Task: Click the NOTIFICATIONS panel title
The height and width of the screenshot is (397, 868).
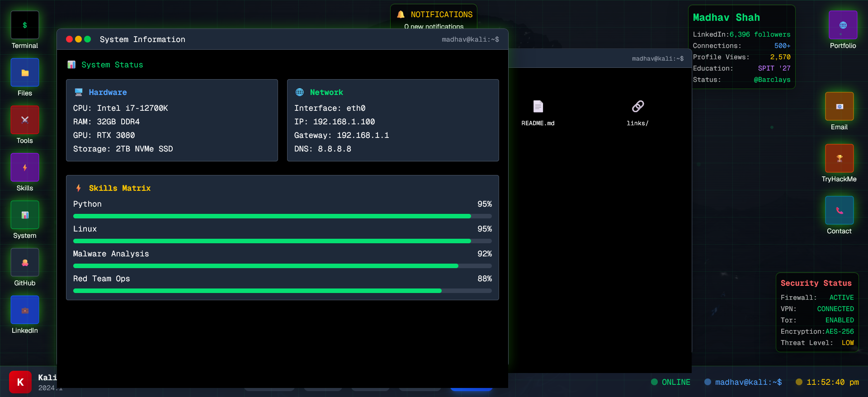Action: click(x=442, y=14)
